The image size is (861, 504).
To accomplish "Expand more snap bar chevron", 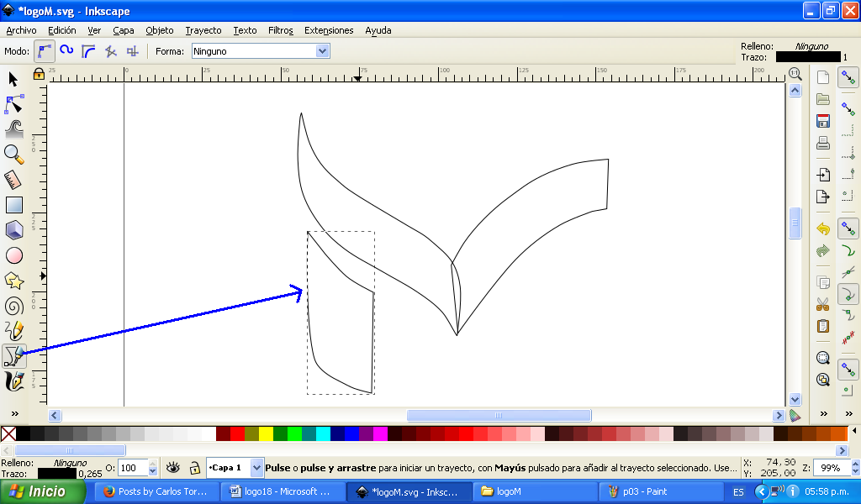I will pos(849,413).
